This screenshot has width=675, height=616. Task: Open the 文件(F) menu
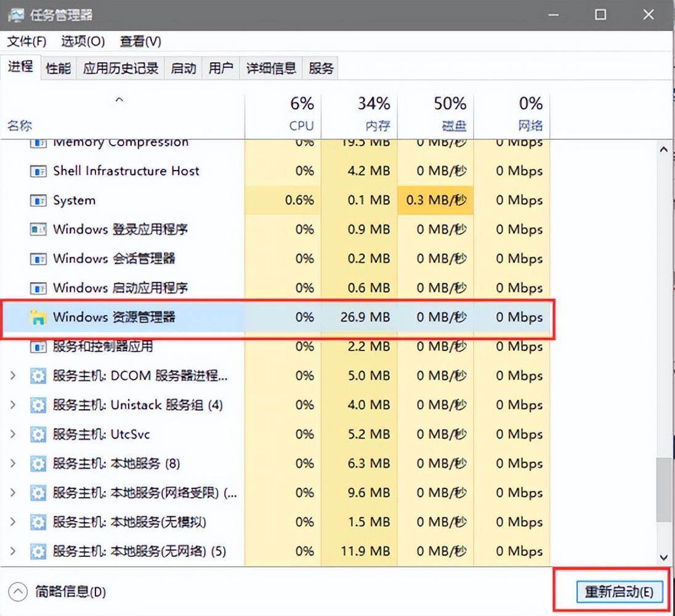pos(25,41)
